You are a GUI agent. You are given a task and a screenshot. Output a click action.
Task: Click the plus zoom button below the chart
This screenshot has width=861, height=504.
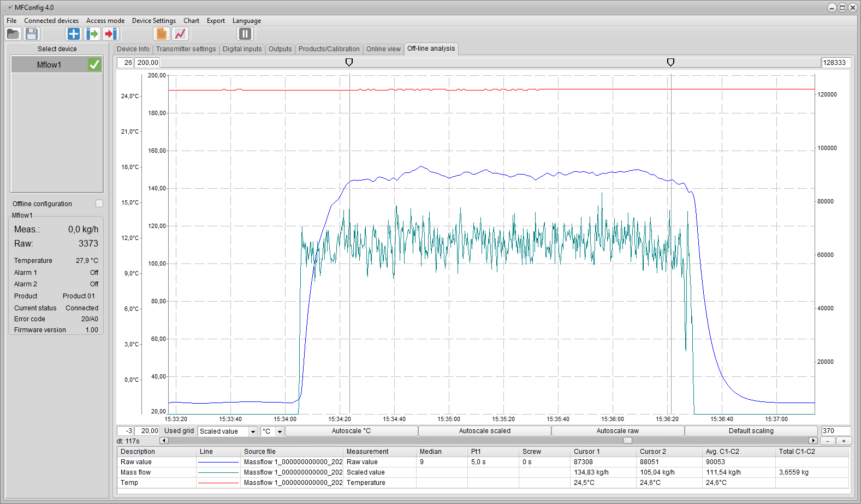pyautogui.click(x=844, y=441)
